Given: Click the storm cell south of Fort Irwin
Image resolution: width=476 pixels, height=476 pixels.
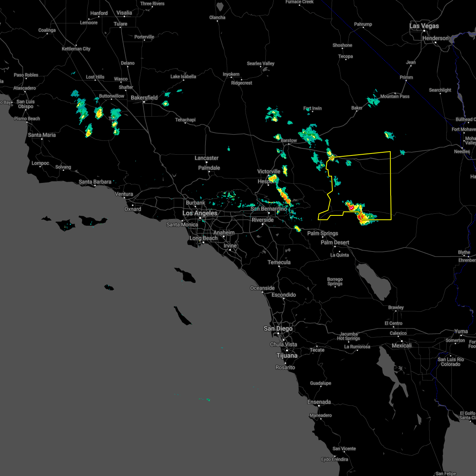Looking at the screenshot, I should (309, 133).
